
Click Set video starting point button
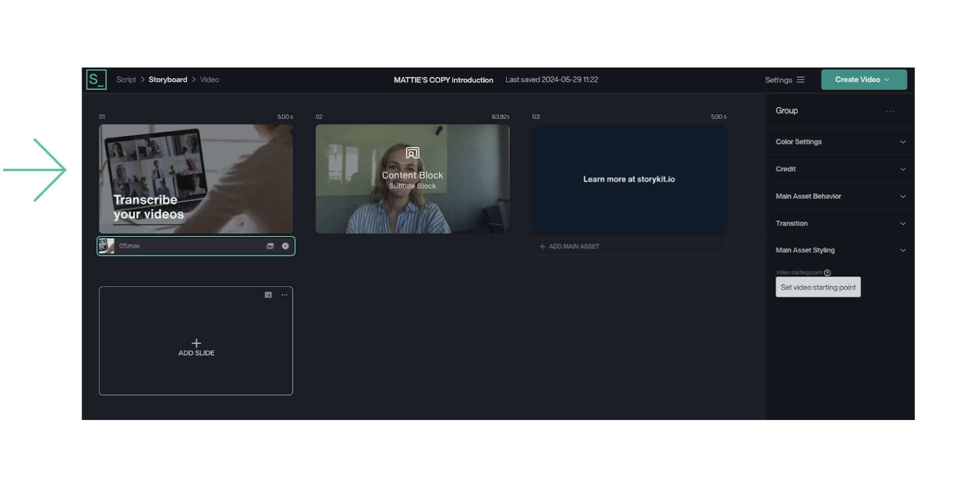(818, 287)
